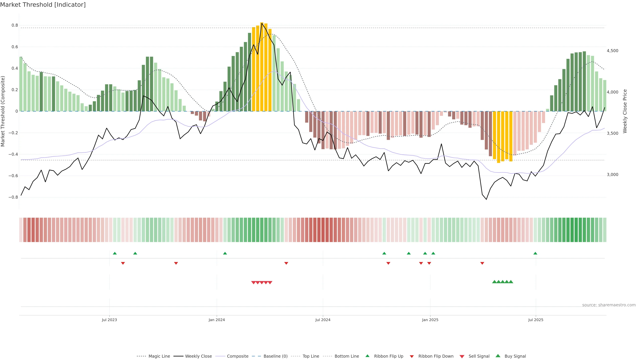Toggle the Composite line legend entry
The width and height of the screenshot is (644, 362).
point(237,356)
